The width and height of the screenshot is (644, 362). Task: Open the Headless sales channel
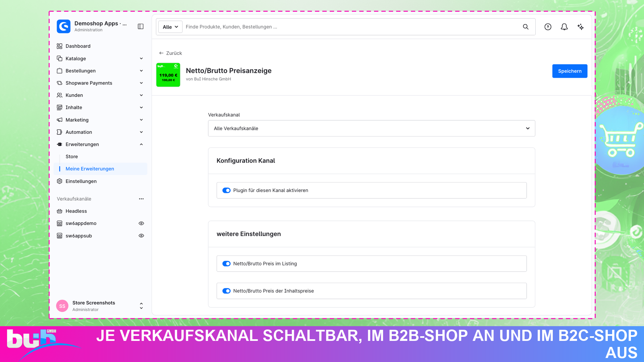pyautogui.click(x=100, y=211)
